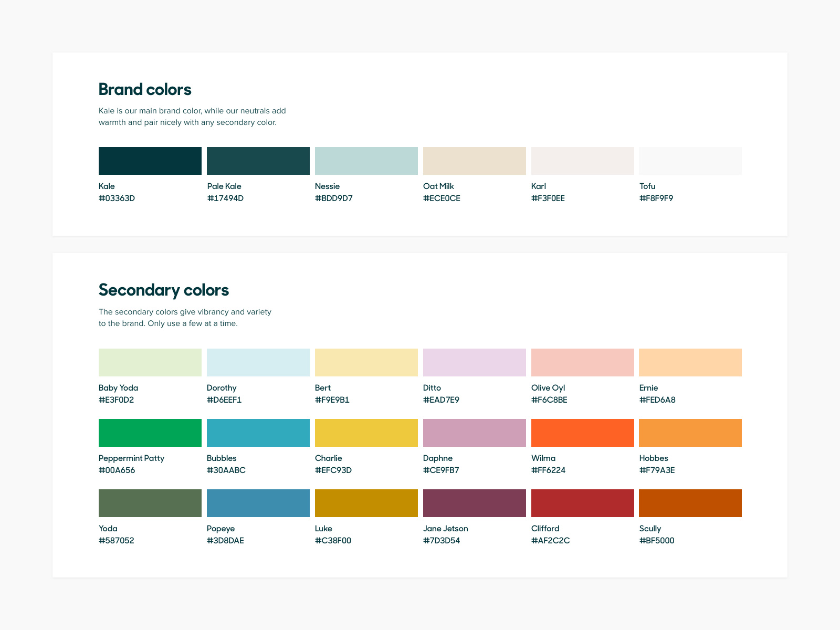Select the #AF2C2C hex text
This screenshot has height=630, width=840.
tap(550, 541)
